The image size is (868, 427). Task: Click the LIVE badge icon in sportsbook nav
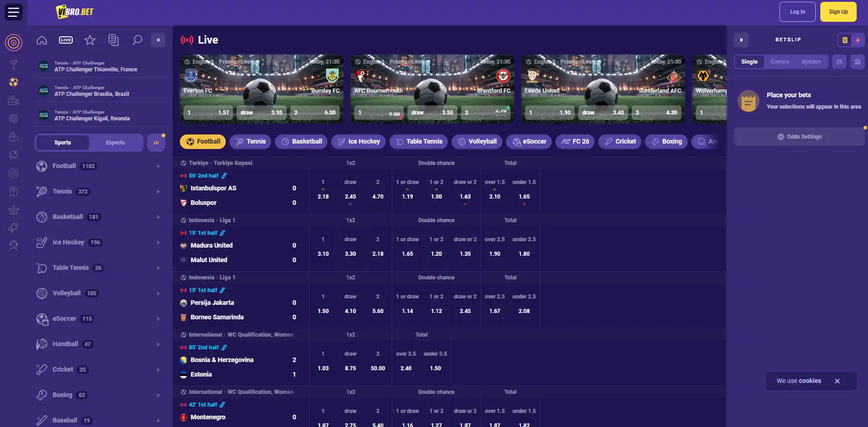click(x=66, y=40)
